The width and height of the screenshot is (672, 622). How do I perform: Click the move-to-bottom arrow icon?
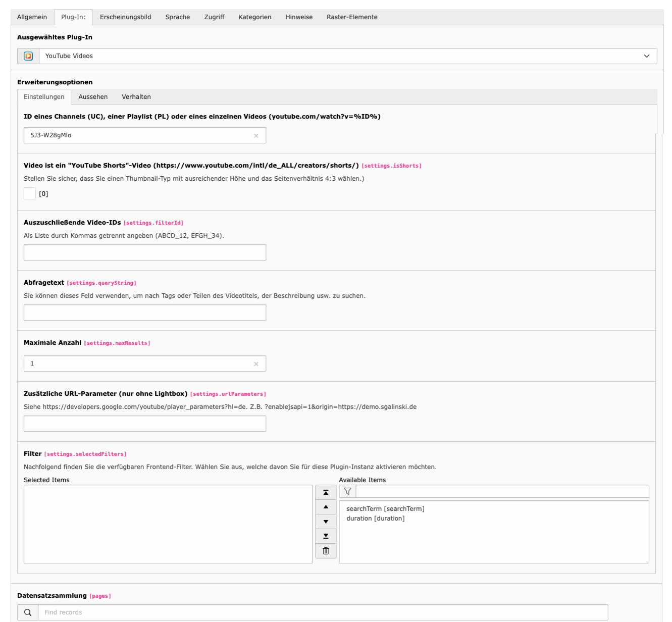pyautogui.click(x=326, y=536)
